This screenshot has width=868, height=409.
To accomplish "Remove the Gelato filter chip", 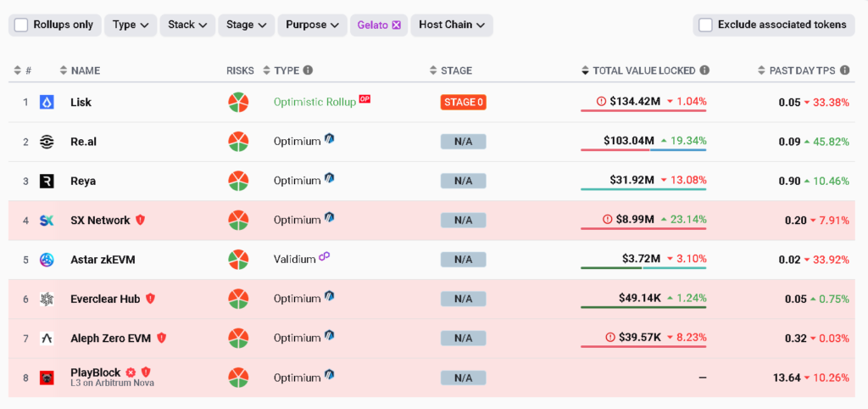I will (396, 25).
